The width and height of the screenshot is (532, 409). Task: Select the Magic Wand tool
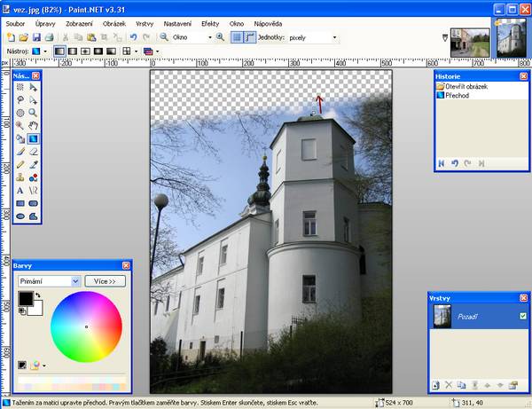pos(20,113)
